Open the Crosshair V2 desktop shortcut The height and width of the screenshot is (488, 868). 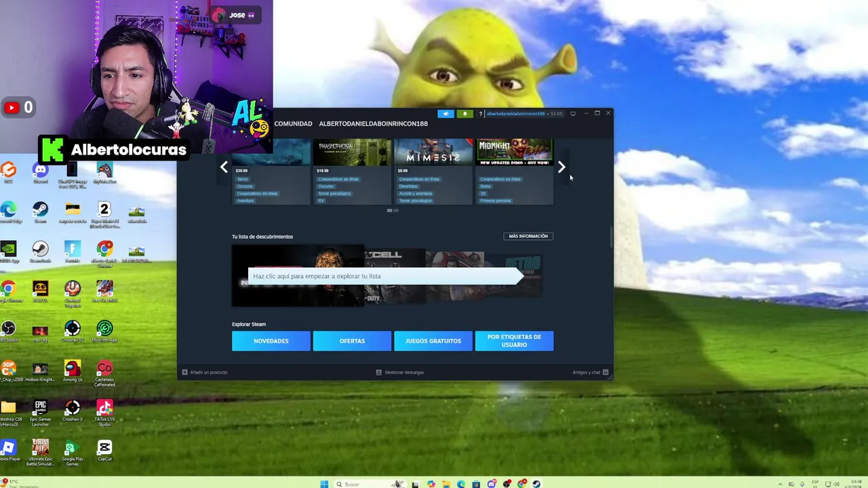(x=72, y=331)
